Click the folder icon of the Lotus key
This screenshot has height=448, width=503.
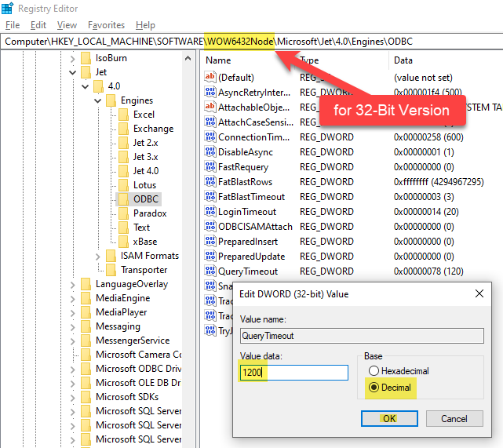coord(123,185)
